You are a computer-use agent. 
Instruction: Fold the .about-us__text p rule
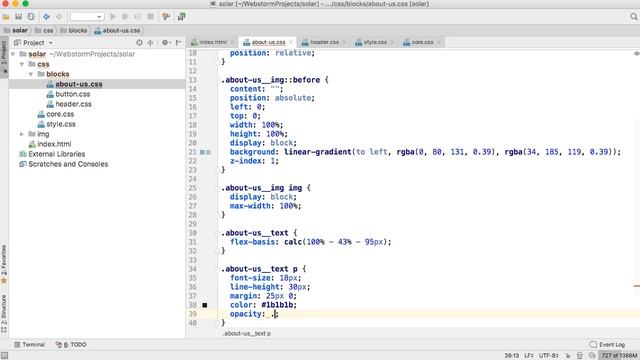tap(218, 269)
